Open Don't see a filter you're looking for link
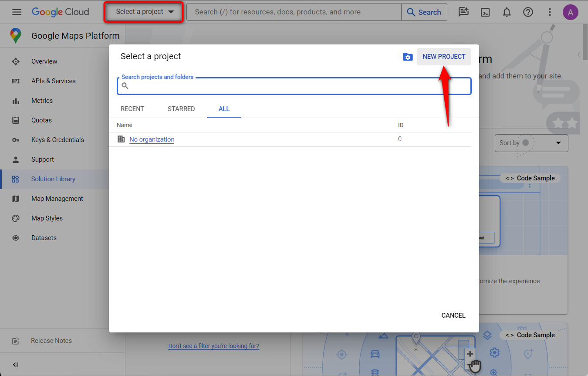The width and height of the screenshot is (588, 376). [x=214, y=346]
